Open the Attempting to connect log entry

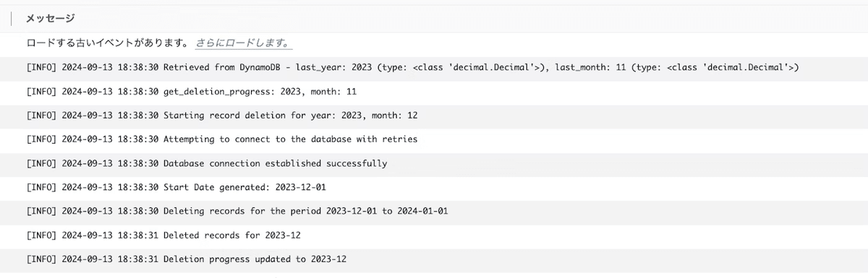pyautogui.click(x=434, y=139)
